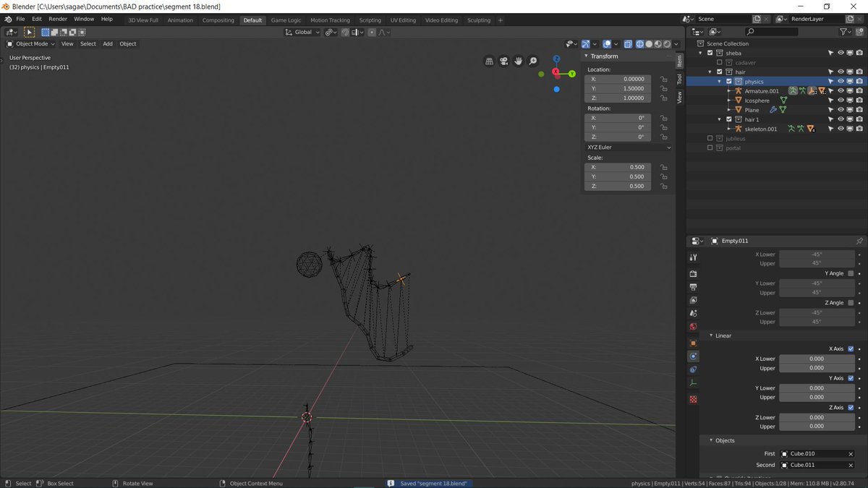868x488 pixels.
Task: Uncheck the Linear X Axis checkbox
Action: tap(850, 348)
